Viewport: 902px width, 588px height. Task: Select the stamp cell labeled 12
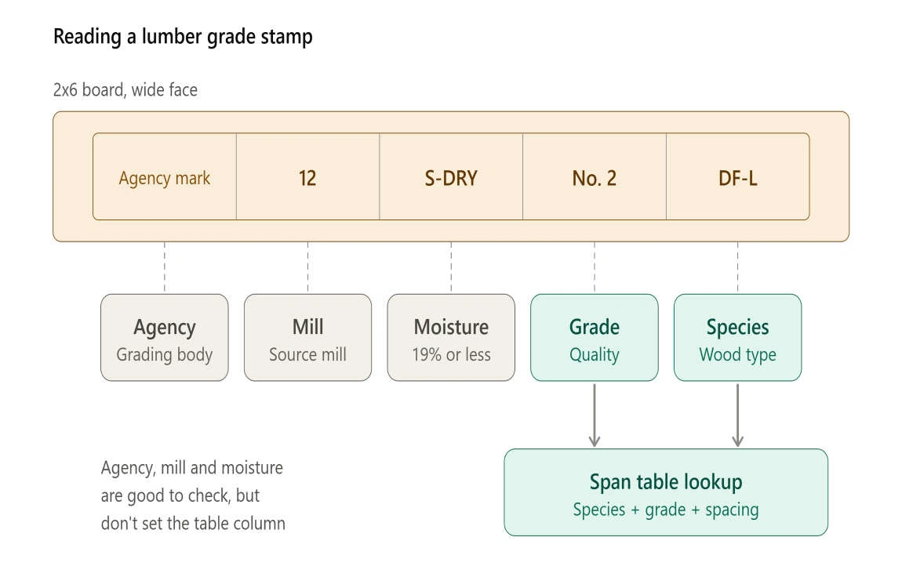pos(307,177)
